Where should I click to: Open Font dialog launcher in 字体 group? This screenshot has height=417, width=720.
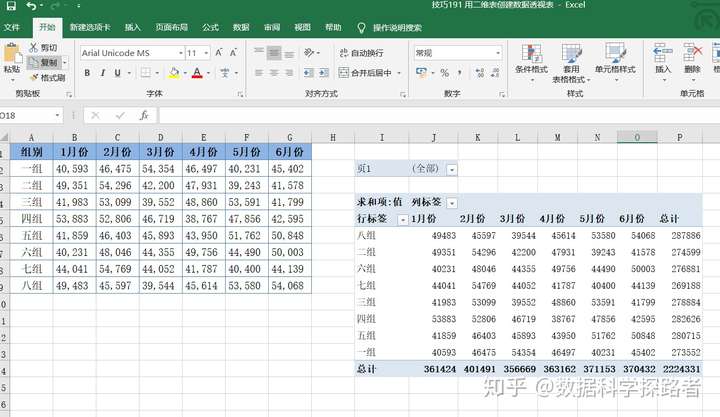[x=240, y=94]
